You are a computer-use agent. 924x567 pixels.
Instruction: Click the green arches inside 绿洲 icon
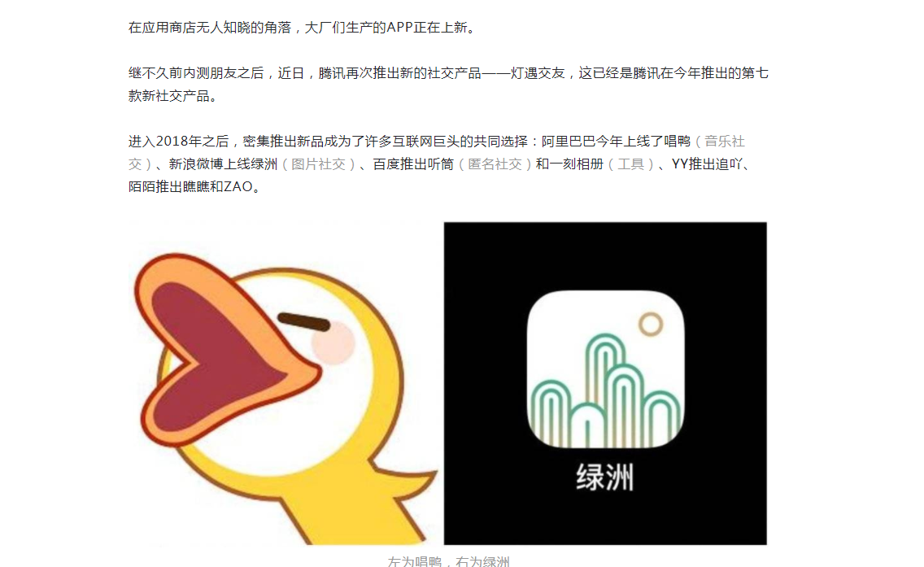[x=605, y=390]
